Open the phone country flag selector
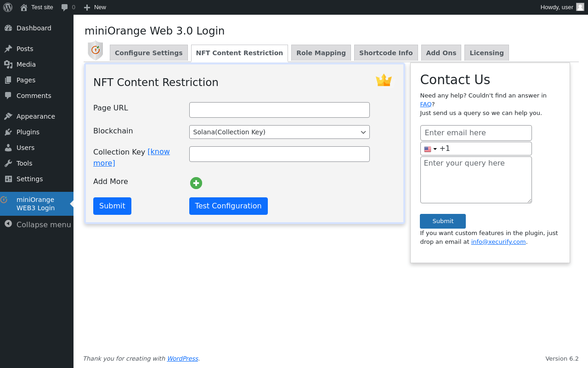Screen dimensions: 588x368 tap(430, 149)
